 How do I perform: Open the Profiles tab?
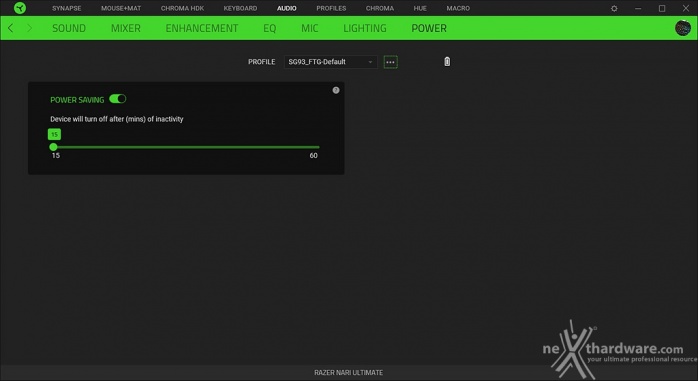click(x=331, y=8)
